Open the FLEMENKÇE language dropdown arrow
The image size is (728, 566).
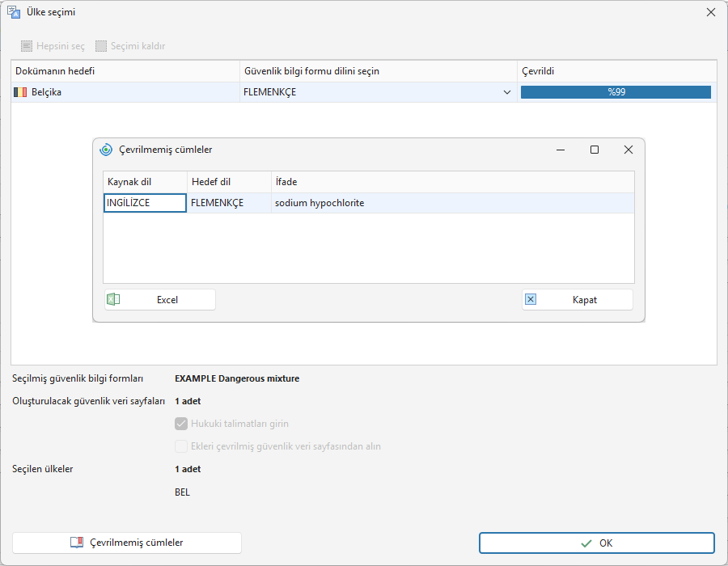(507, 92)
